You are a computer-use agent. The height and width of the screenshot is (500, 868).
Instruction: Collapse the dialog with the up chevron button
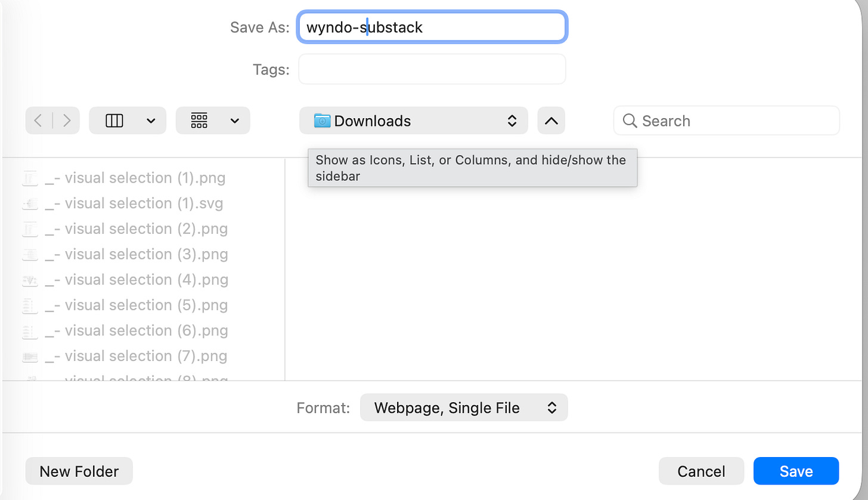551,121
